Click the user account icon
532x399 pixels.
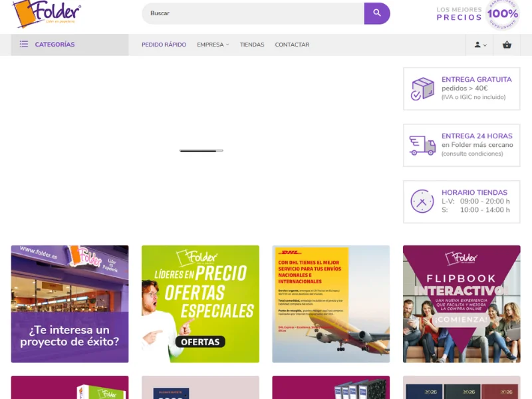point(477,45)
